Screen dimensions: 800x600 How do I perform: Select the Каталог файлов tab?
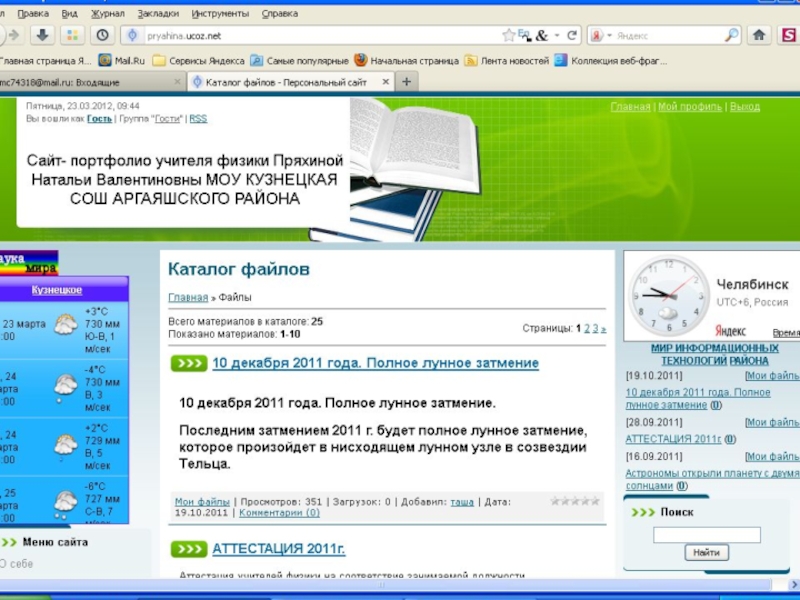(x=291, y=82)
